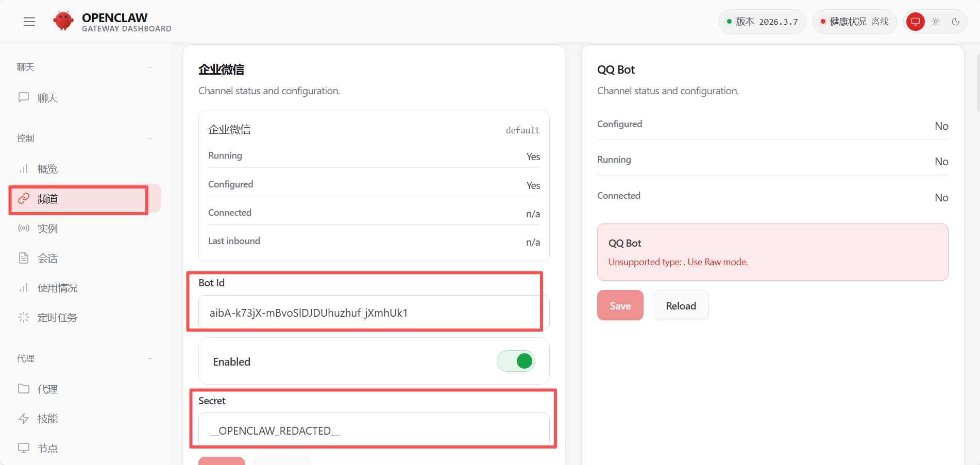
Task: Collapse the 代理 sidebar section
Action: tap(150, 359)
